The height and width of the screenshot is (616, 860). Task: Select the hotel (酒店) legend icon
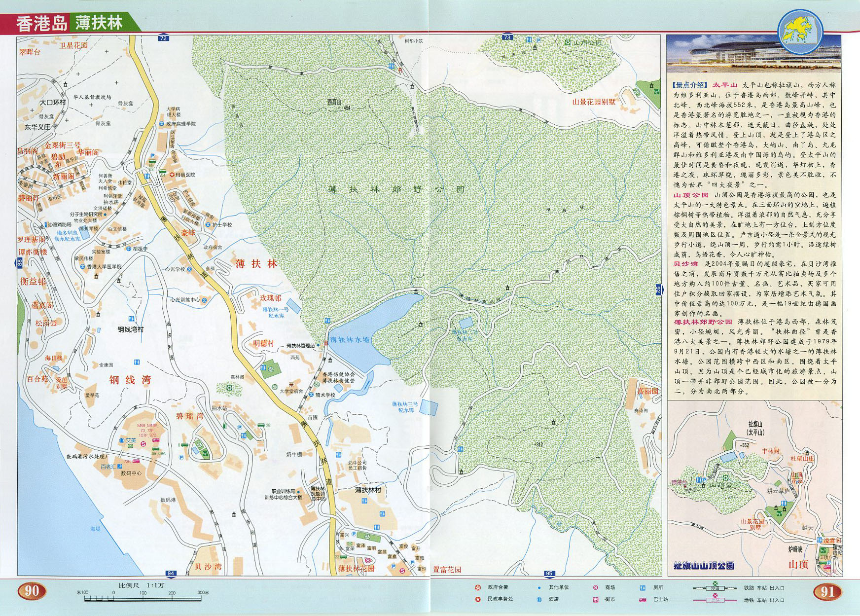(x=539, y=599)
